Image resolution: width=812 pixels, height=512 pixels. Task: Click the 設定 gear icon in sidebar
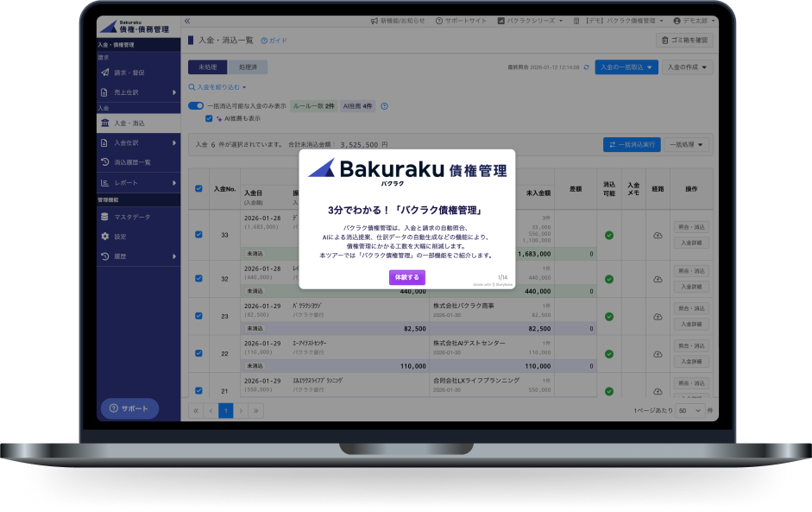tap(104, 237)
